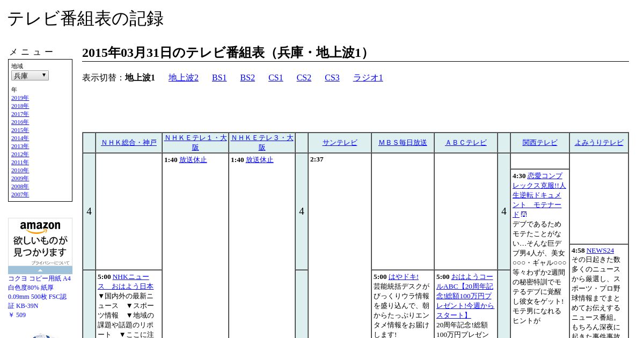The width and height of the screenshot is (644, 338).
Task: Show the CS2 program table
Action: (x=304, y=78)
